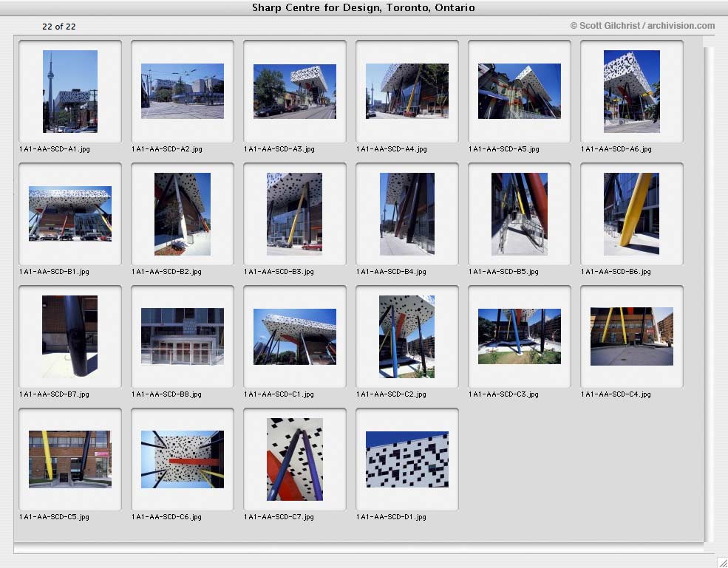Click the Sharp Centre for Design window title
This screenshot has height=568, width=728.
pyautogui.click(x=364, y=7)
